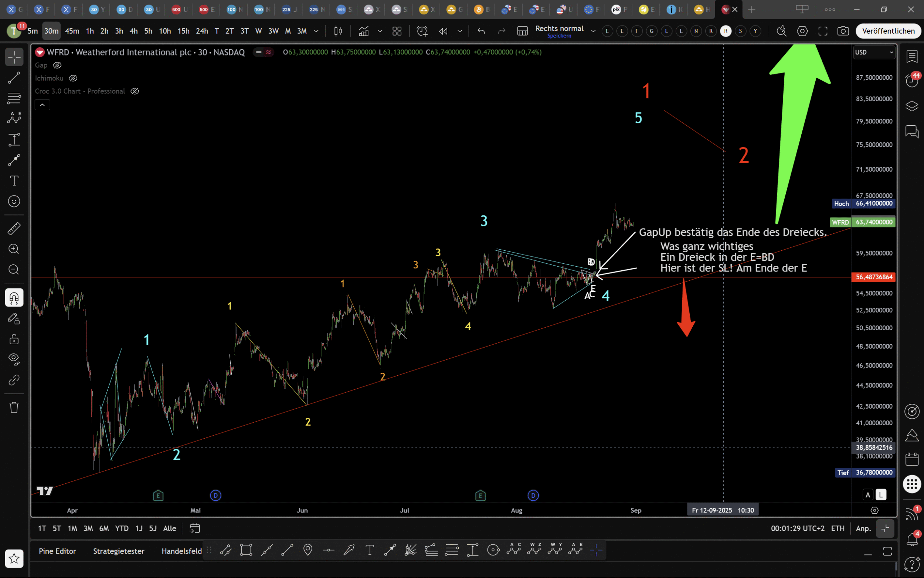Switch the chart to the 1h timeframe

(x=90, y=31)
